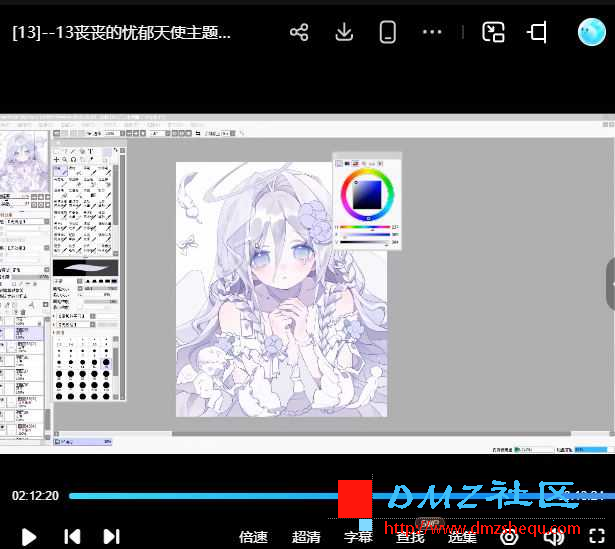Play the video
The image size is (615, 549).
pos(29,537)
